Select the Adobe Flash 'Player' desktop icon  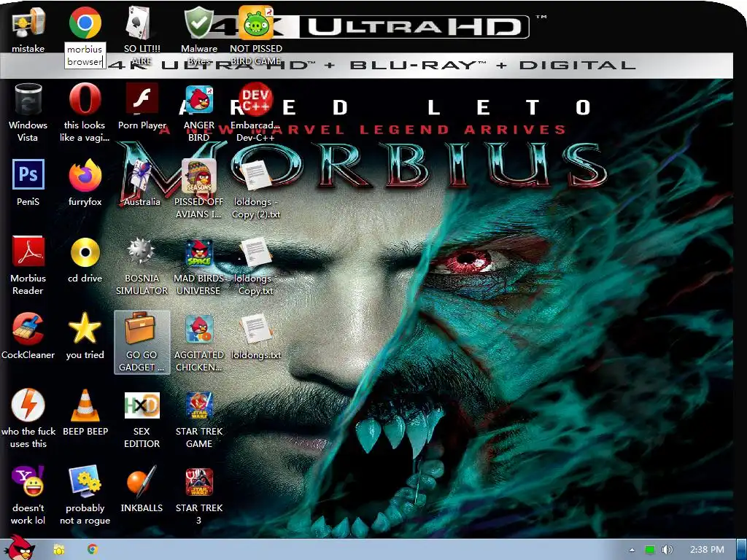pyautogui.click(x=142, y=99)
